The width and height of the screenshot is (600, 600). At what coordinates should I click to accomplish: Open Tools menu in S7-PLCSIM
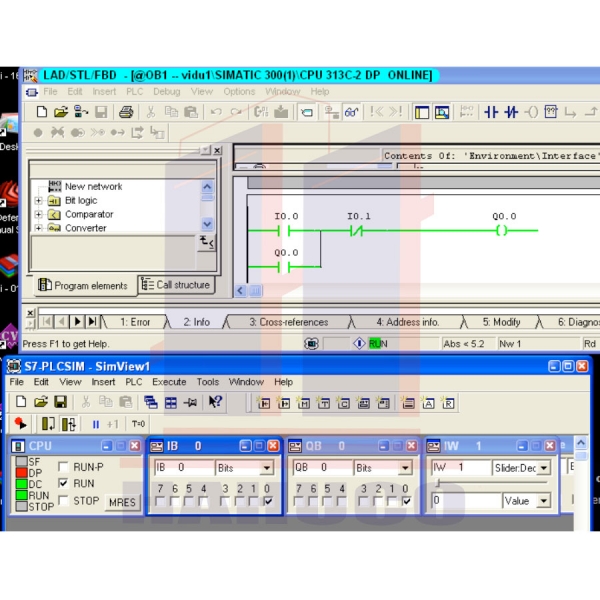208,382
